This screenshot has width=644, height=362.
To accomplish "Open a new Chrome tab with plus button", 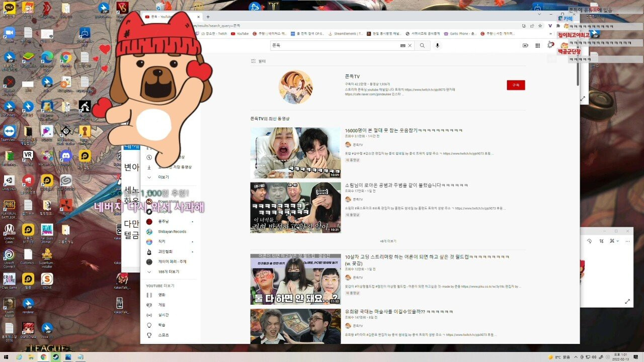I will (208, 17).
